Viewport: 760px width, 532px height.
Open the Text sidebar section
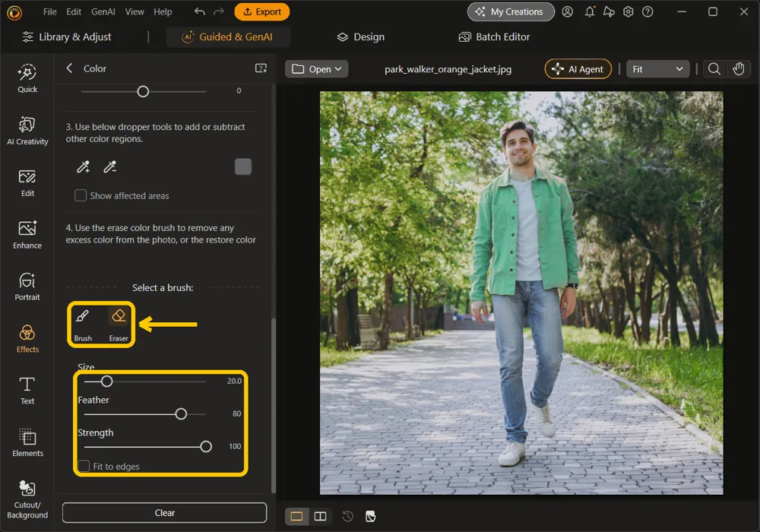[27, 391]
